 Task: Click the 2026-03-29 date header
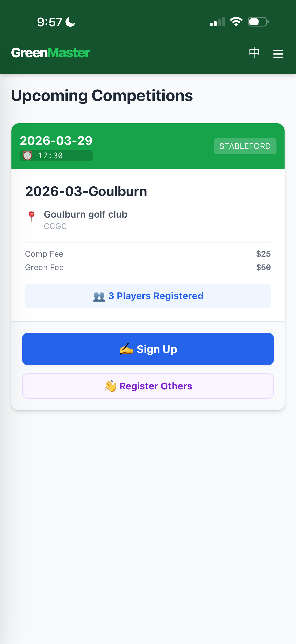56,141
